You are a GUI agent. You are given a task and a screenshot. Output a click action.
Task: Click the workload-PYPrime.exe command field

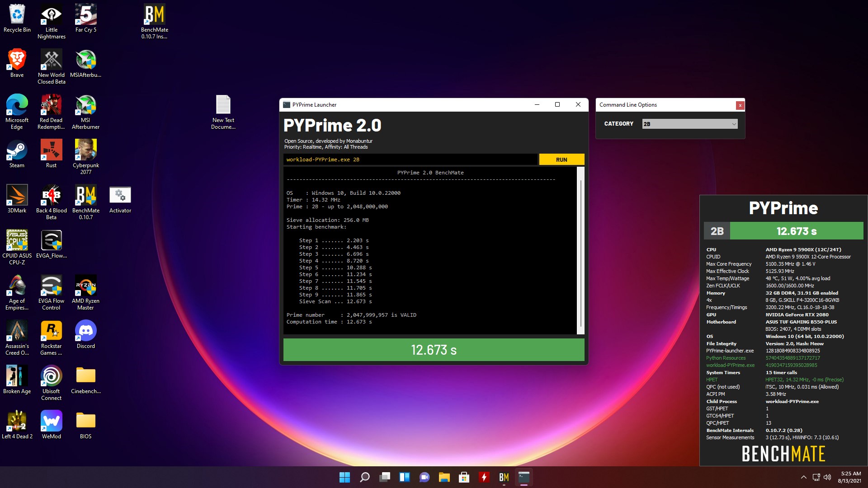[x=410, y=160]
